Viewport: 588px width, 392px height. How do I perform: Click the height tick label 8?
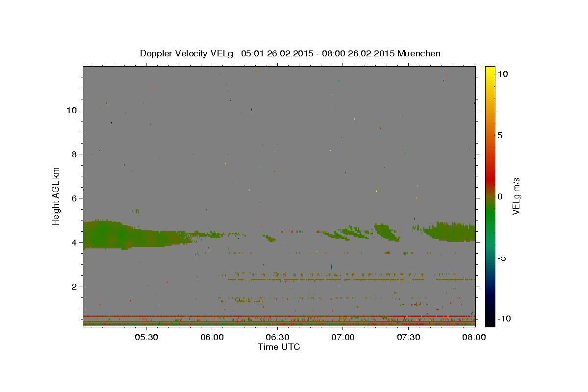(74, 154)
